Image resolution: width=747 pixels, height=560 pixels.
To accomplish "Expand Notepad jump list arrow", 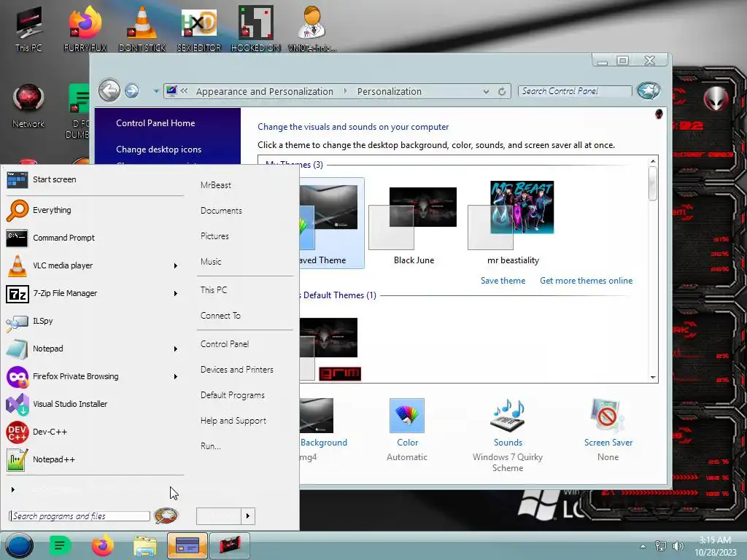I will click(176, 349).
